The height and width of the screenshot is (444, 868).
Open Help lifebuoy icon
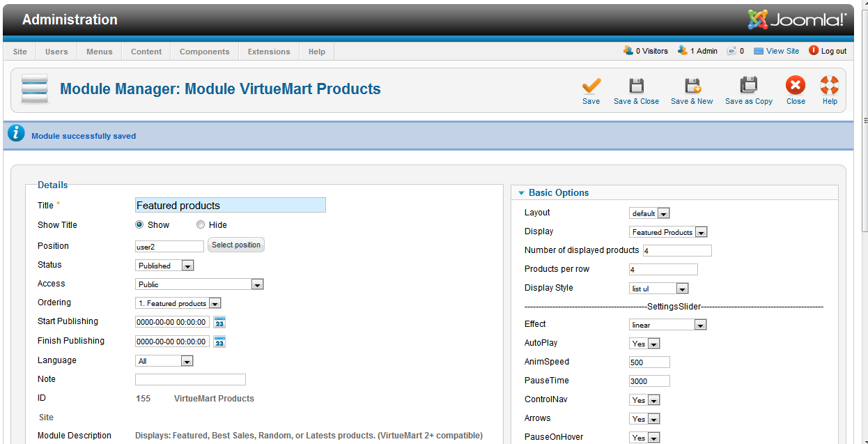pos(830,85)
